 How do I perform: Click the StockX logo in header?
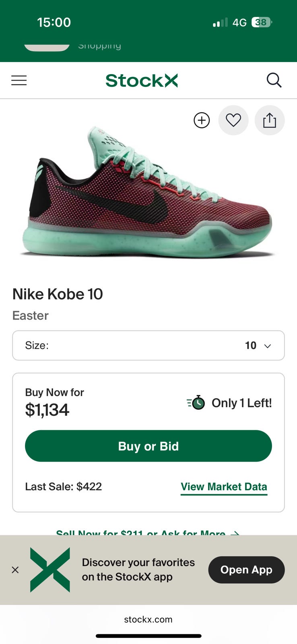[142, 80]
